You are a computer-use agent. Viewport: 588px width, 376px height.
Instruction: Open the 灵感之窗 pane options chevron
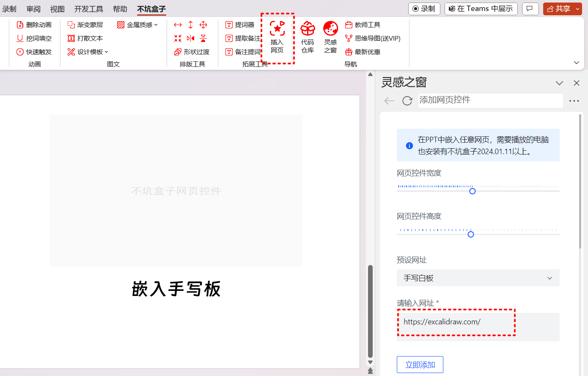point(560,83)
